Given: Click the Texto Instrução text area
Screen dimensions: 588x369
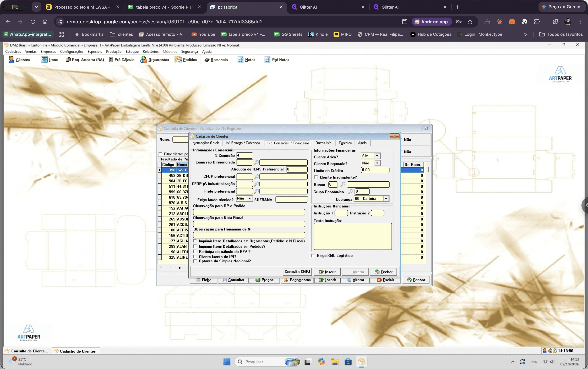Looking at the screenshot, I should 353,236.
